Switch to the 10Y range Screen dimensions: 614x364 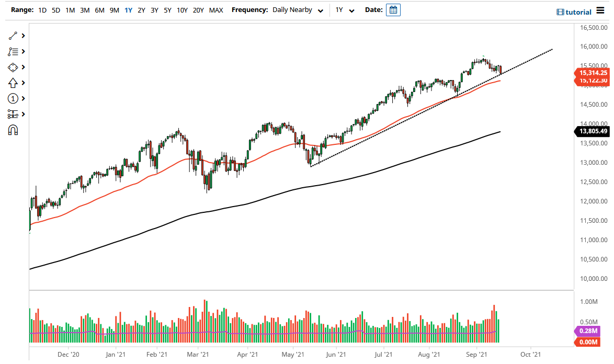pyautogui.click(x=181, y=9)
